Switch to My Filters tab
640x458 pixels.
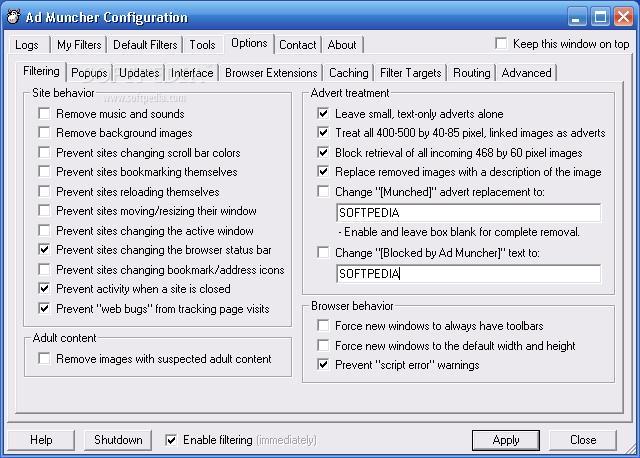tap(77, 45)
